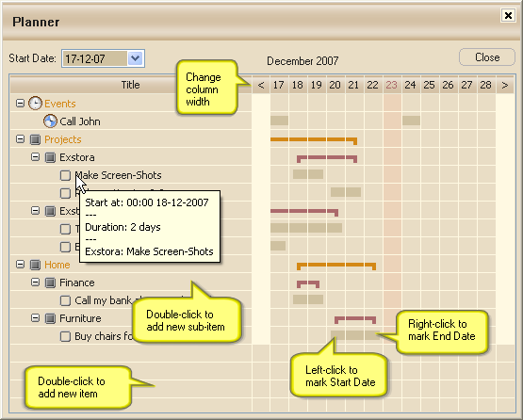Select the Make Screen-Shots task

119,175
